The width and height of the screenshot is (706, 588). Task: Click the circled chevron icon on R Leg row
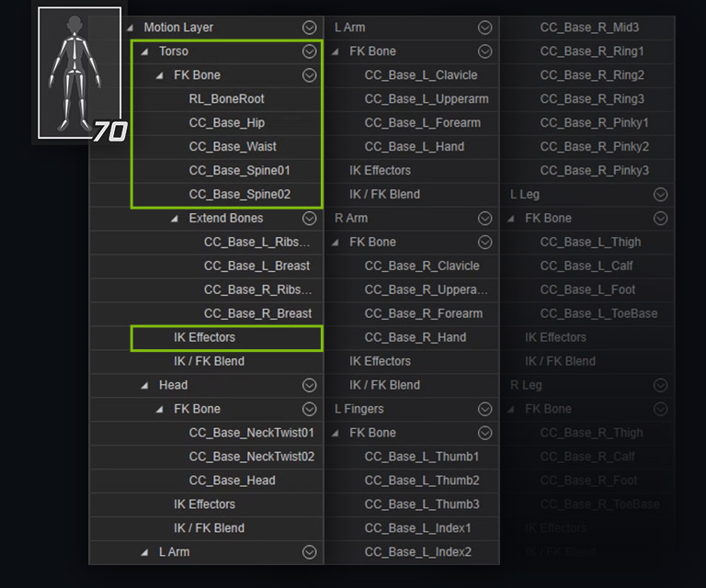[x=660, y=386]
